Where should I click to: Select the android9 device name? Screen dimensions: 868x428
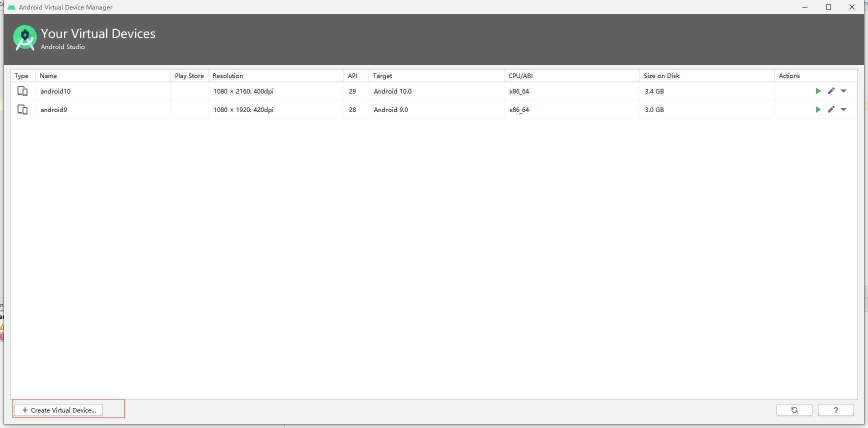point(53,109)
